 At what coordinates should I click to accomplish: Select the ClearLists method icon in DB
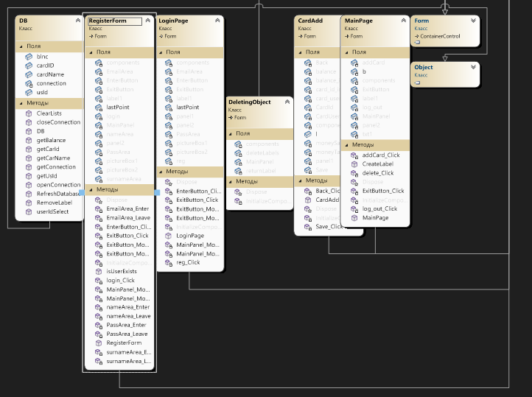point(29,113)
